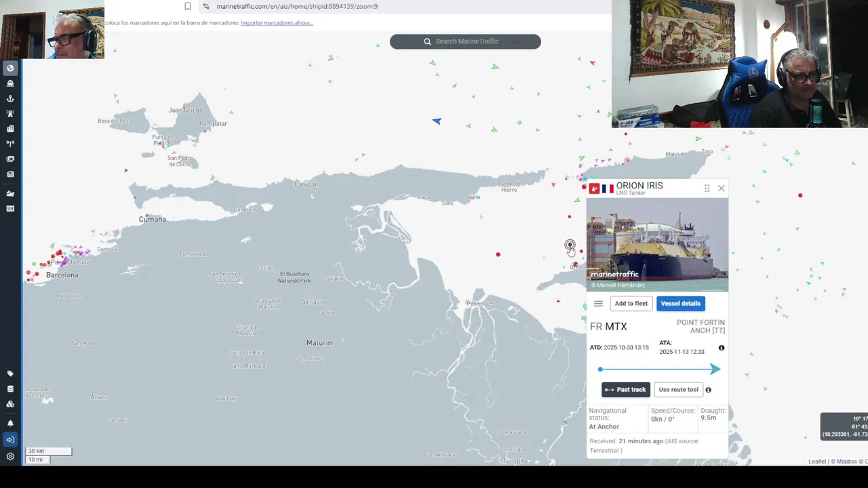Click the Search MarineTraffic field
The width and height of the screenshot is (868, 488).
tap(465, 41)
